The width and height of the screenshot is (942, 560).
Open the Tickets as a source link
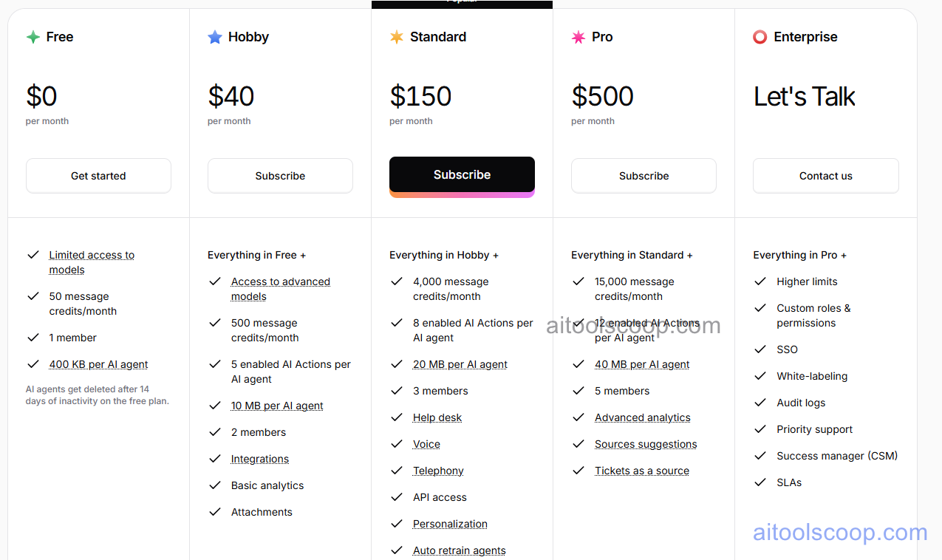click(642, 470)
